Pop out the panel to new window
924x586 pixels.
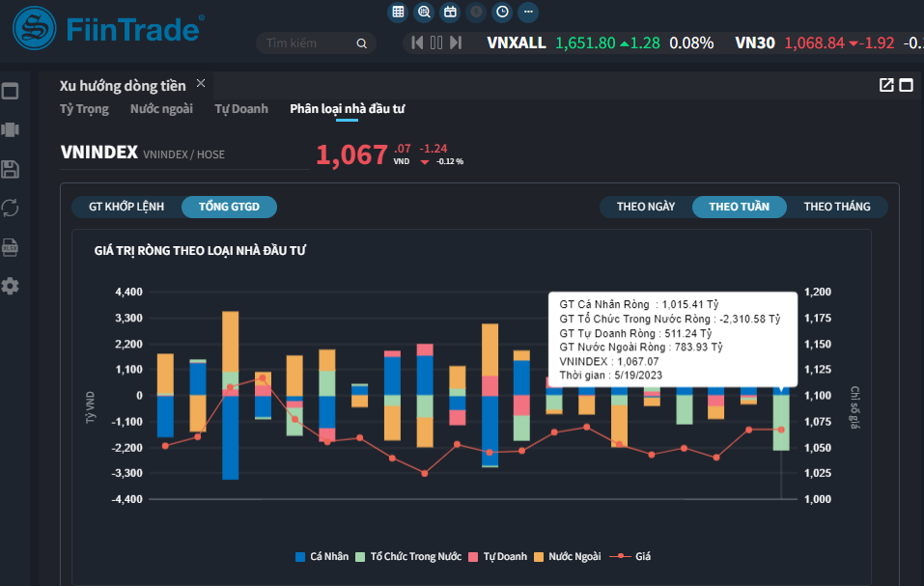886,85
